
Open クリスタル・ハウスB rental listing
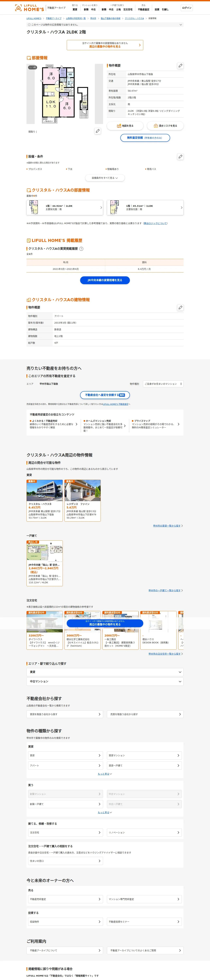45,500
